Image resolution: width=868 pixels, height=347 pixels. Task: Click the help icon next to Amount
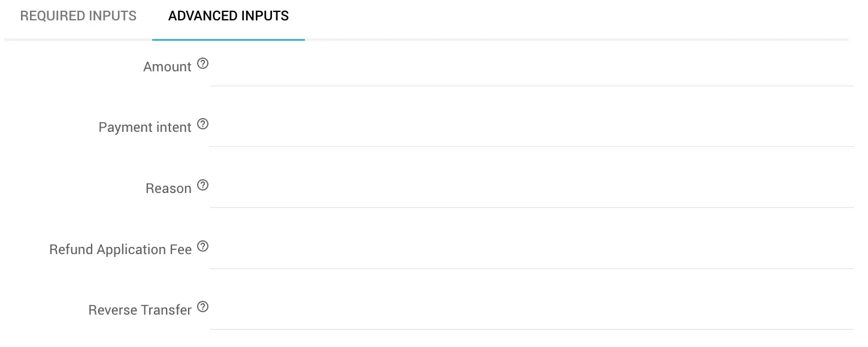(x=203, y=64)
